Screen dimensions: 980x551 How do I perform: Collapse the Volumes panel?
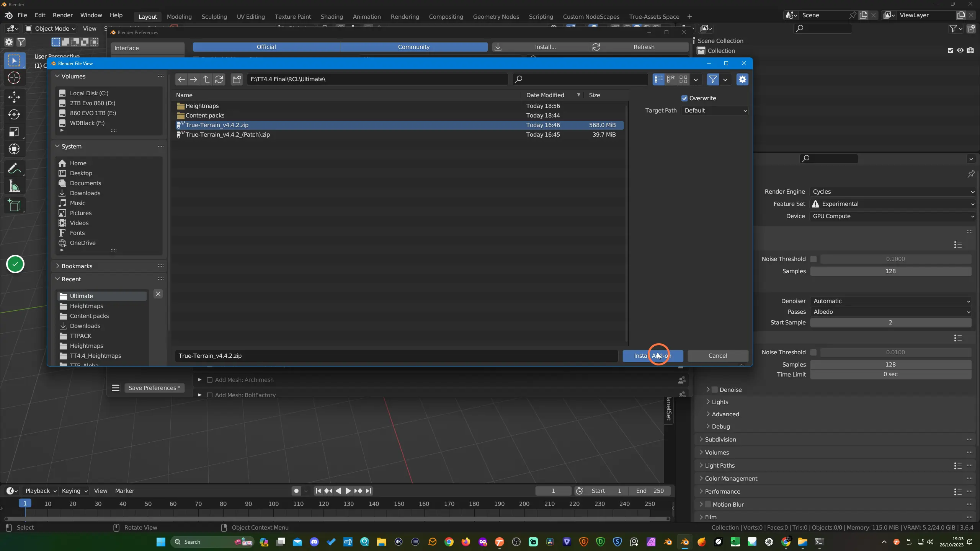57,76
